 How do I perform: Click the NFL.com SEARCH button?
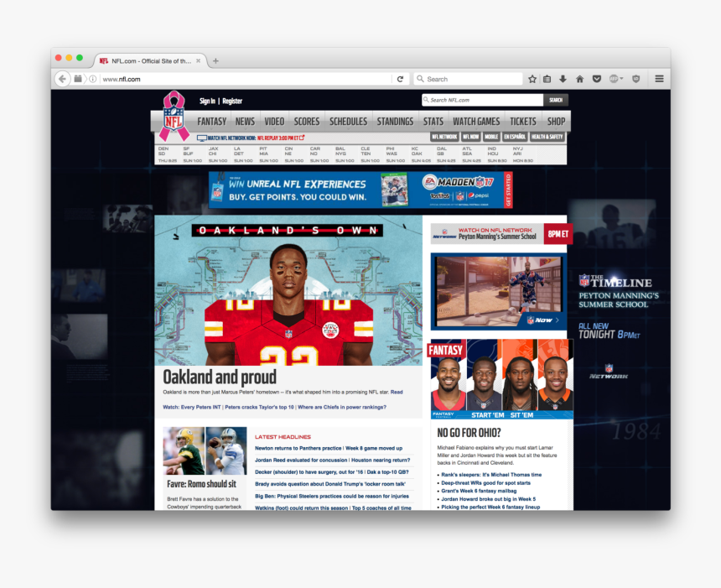(x=556, y=100)
